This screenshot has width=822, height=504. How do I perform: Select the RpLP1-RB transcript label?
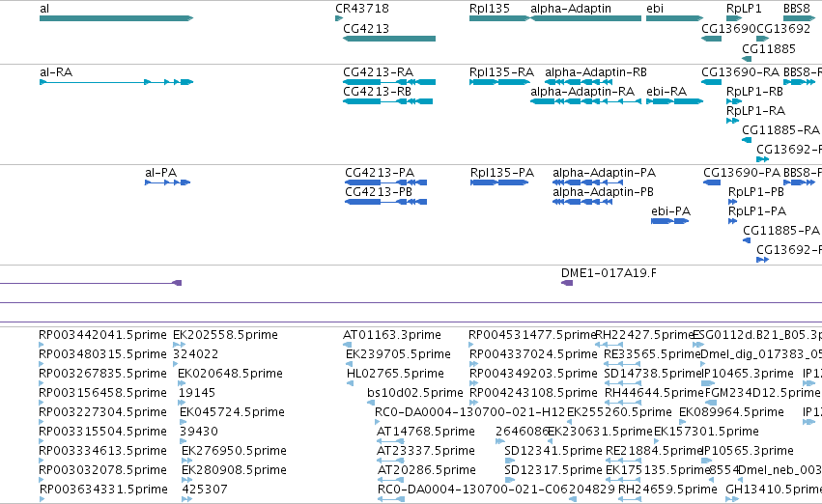point(754,91)
